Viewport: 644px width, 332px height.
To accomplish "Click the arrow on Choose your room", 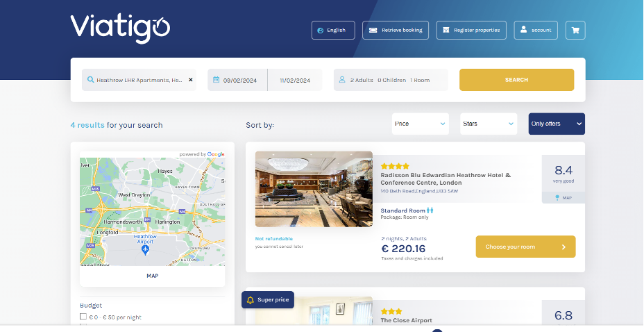I will click(x=563, y=247).
